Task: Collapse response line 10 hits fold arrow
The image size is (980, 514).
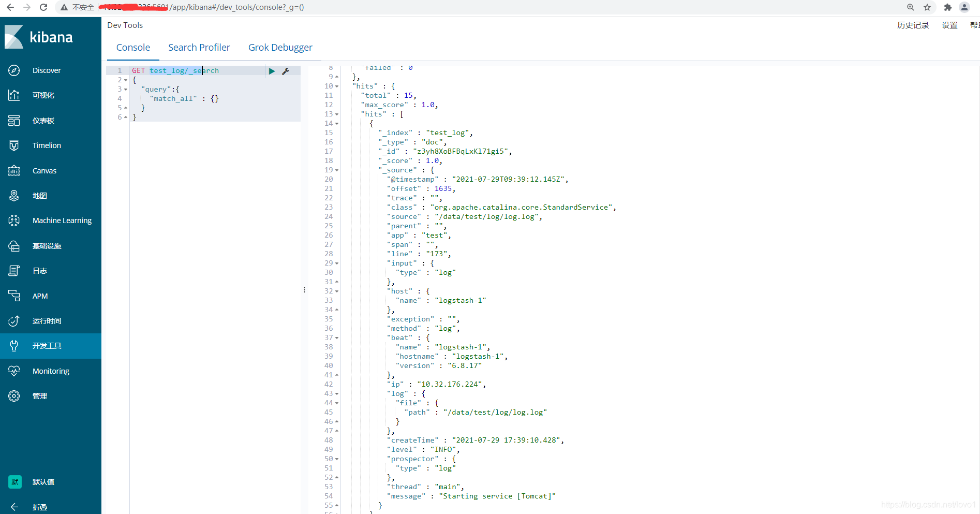Action: pyautogui.click(x=337, y=86)
